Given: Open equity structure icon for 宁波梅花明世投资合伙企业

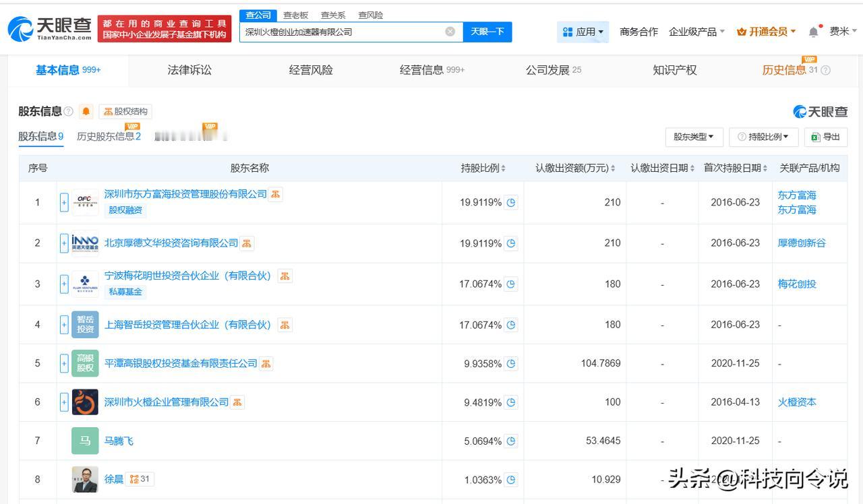Looking at the screenshot, I should [x=285, y=276].
